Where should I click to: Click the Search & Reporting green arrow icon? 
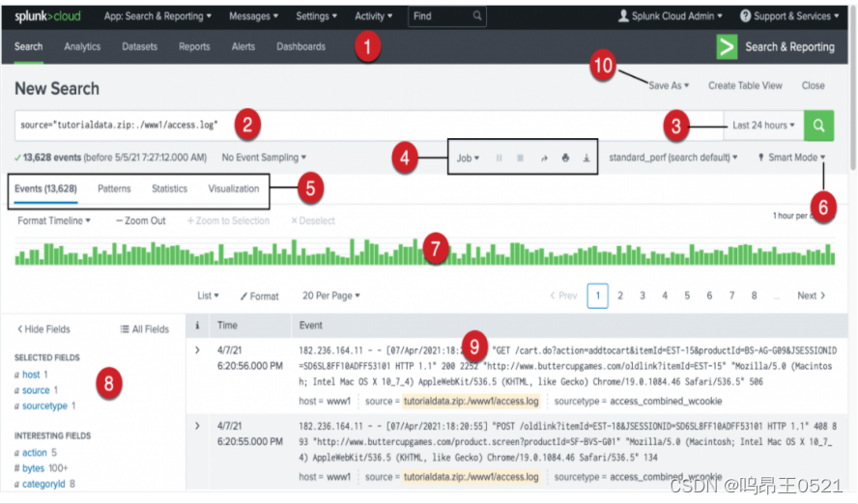[727, 47]
